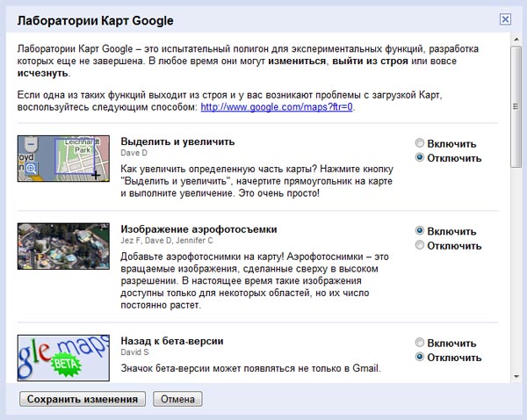Click the dialog title Лаборатории Карт Google
The height and width of the screenshot is (420, 527).
pyautogui.click(x=96, y=20)
